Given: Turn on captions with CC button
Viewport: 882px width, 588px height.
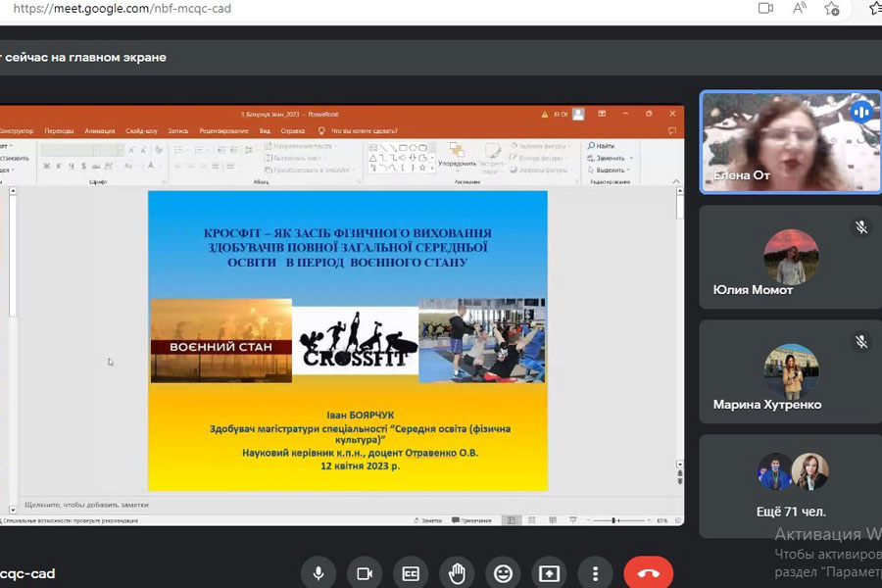Looking at the screenshot, I should (x=411, y=573).
